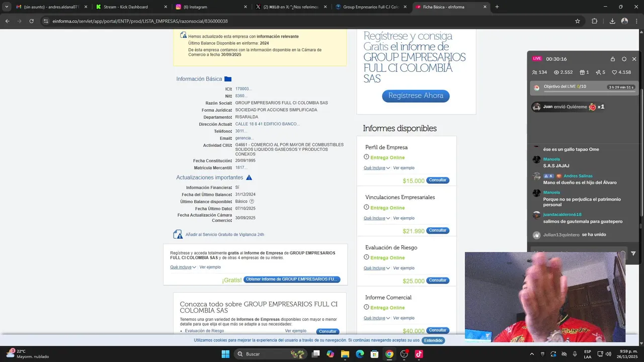Screen dimensions: 644x362
Task: Show hidden system tray icons chevron
Action: pos(532,354)
